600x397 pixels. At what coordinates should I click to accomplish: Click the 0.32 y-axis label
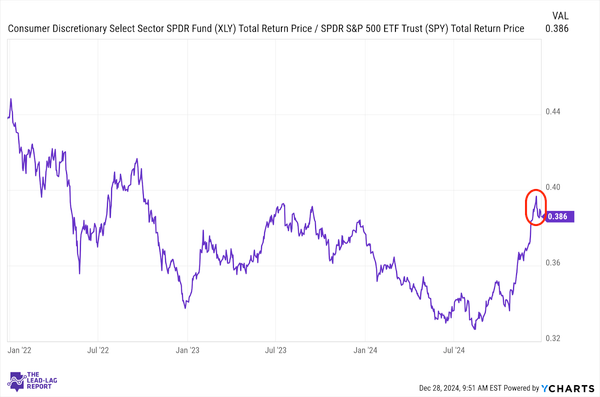coord(553,338)
